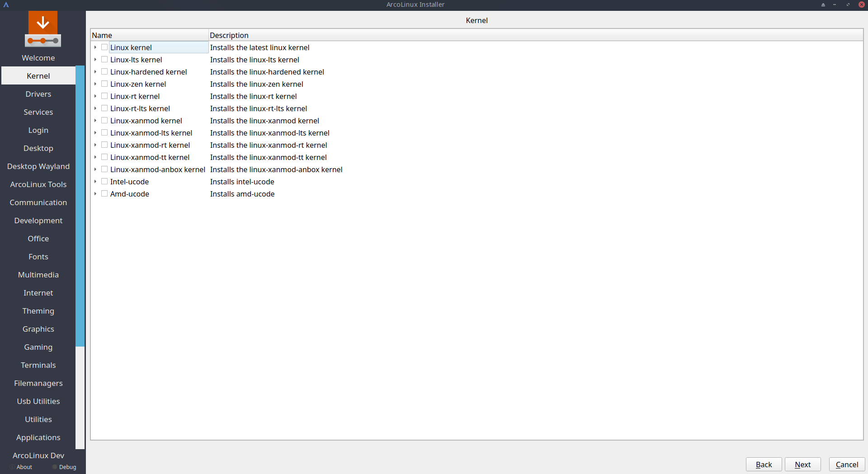Check the Linux-rt-lts kernel box

(104, 108)
